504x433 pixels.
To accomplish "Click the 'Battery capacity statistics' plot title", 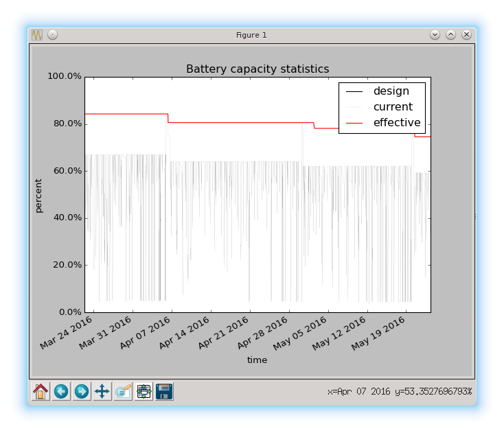I will 257,69.
